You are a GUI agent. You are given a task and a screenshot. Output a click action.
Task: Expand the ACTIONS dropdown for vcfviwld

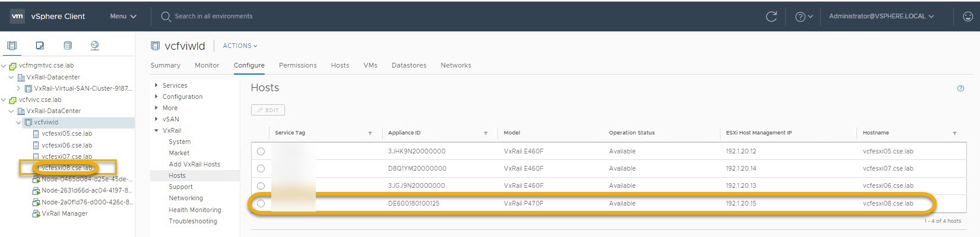240,46
